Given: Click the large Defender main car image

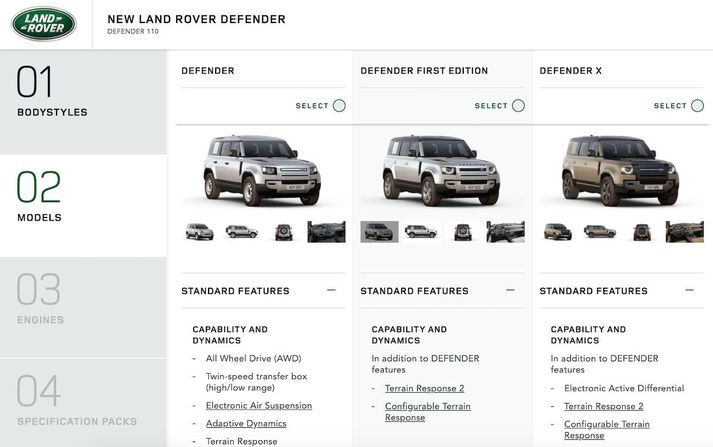Looking at the screenshot, I should [261, 171].
